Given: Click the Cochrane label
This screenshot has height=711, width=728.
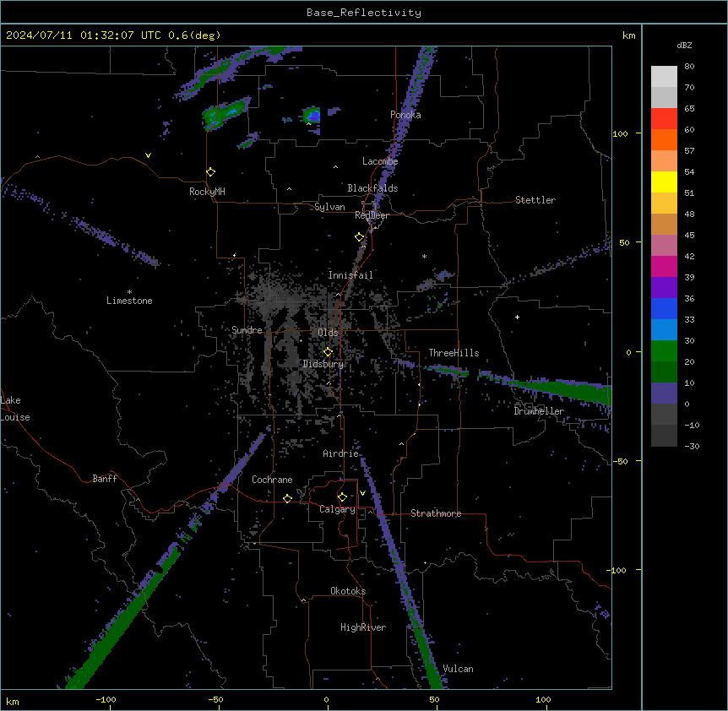Looking at the screenshot, I should tap(272, 480).
